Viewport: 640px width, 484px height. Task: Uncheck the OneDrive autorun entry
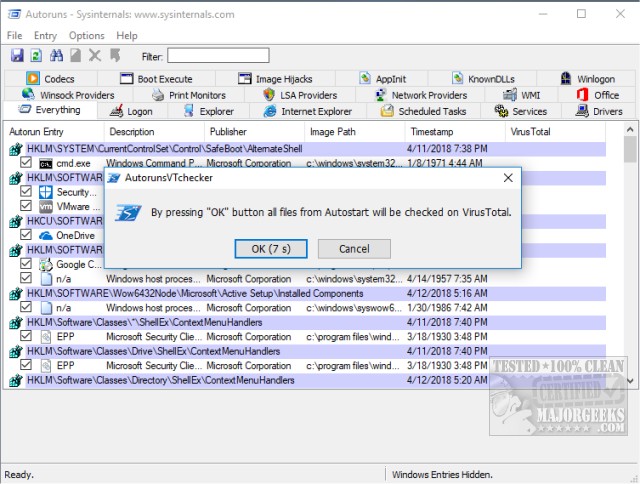(26, 235)
